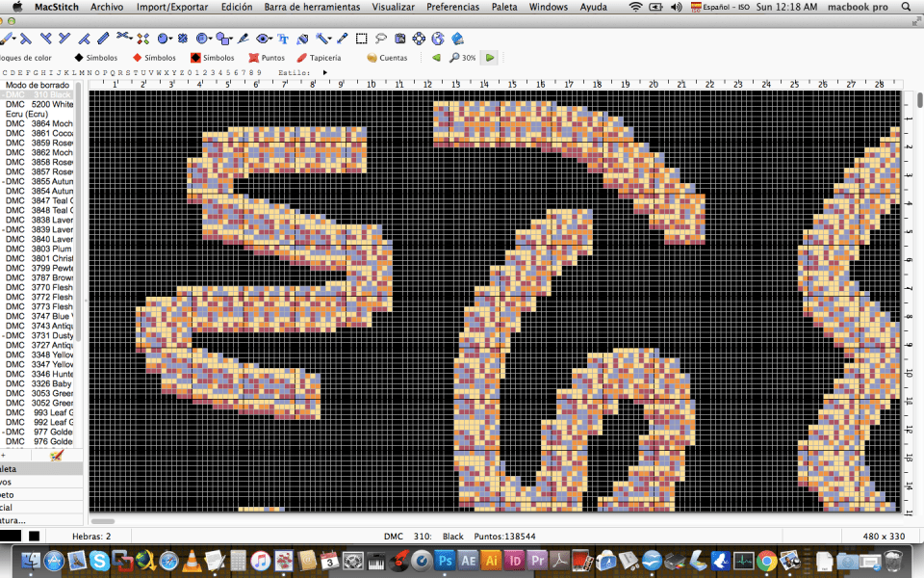The image size is (924, 578).
Task: Select the eyedropper color picker tool
Action: pos(342,39)
